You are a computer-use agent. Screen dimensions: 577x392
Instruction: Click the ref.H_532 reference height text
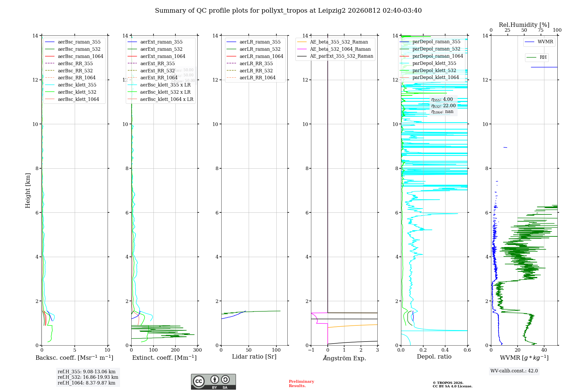pyautogui.click(x=88, y=377)
